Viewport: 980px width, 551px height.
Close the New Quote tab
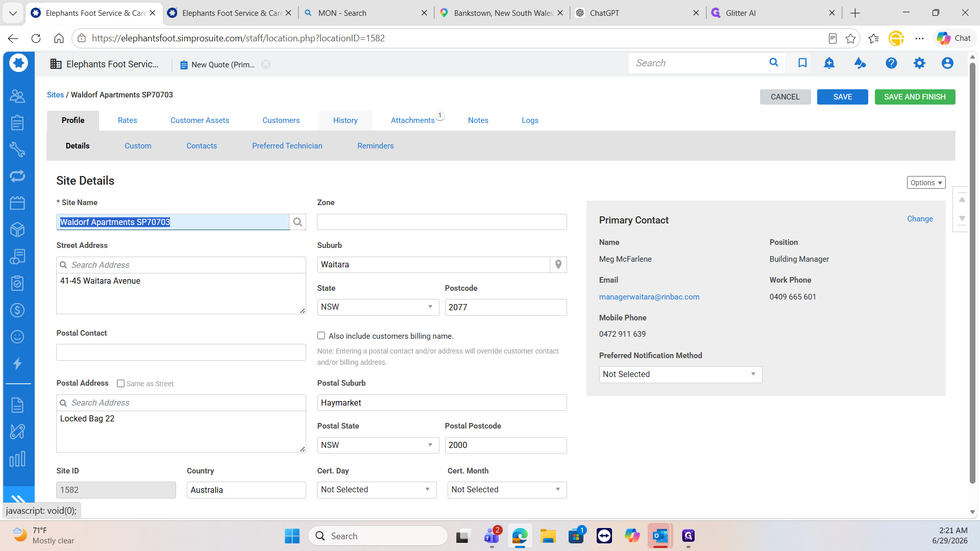[266, 64]
